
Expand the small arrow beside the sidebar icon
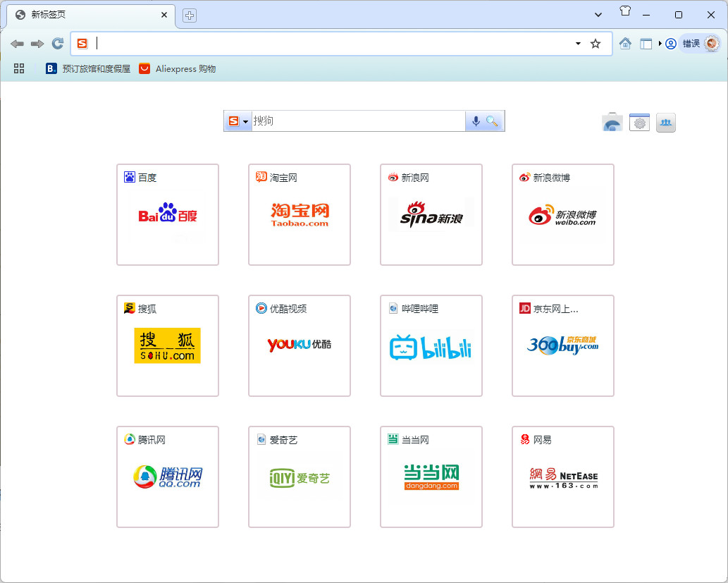tap(660, 44)
